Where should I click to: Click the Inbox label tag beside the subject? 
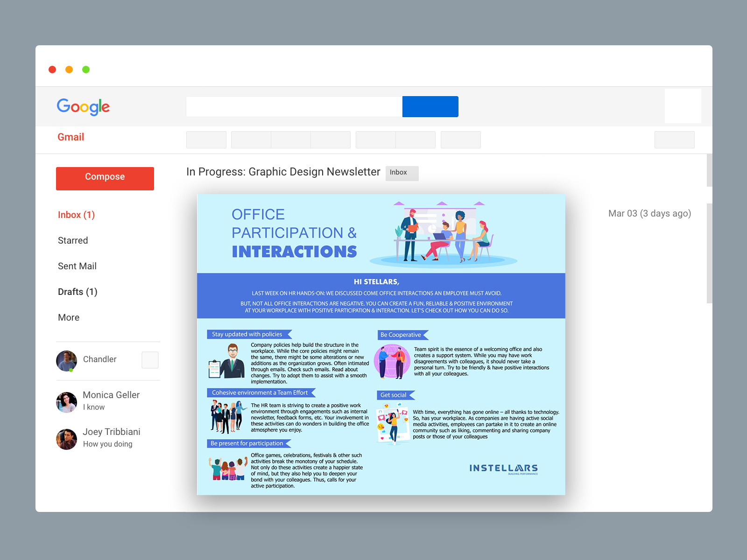(x=402, y=173)
